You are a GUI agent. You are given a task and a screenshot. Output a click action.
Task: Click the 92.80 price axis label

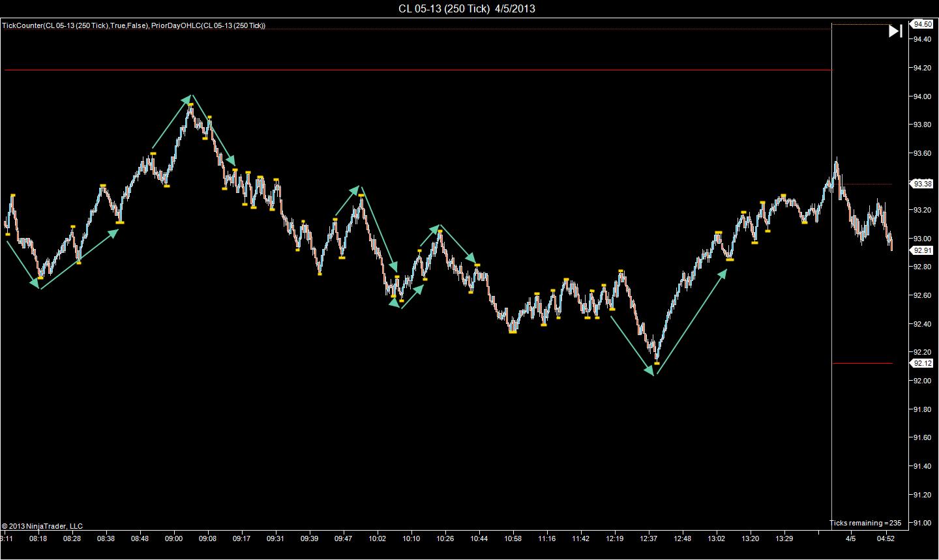pyautogui.click(x=922, y=267)
